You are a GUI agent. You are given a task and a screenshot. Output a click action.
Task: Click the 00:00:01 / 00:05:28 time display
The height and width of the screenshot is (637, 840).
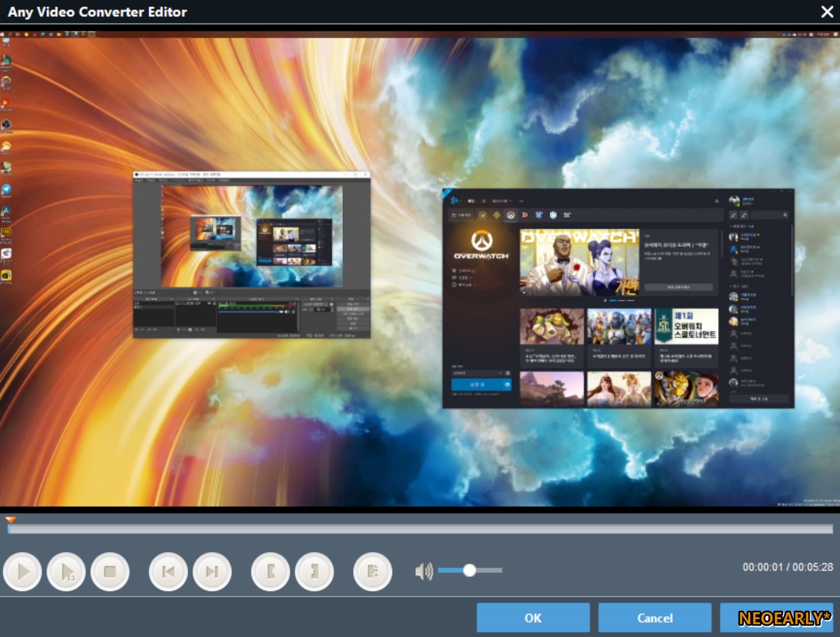coord(787,567)
